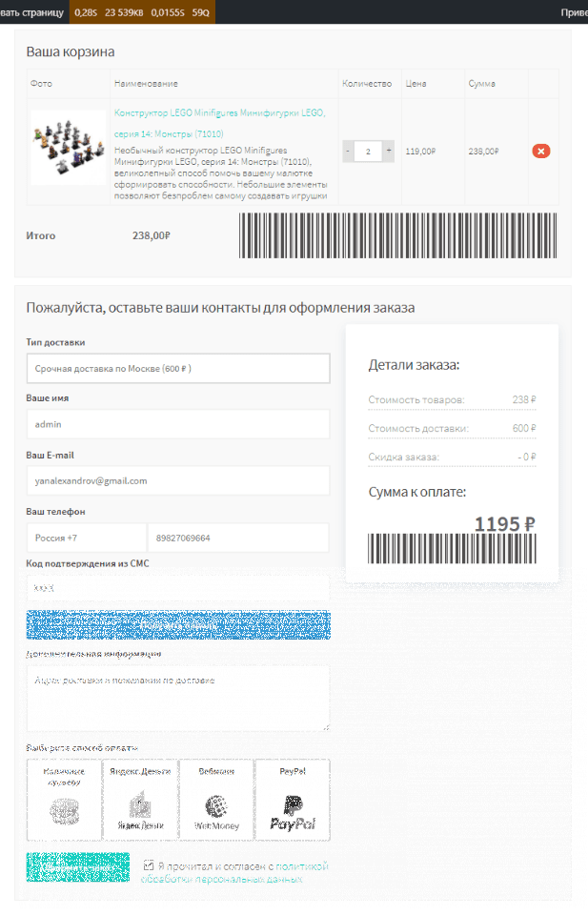Image resolution: width=588 pixels, height=915 pixels.
Task: Open the edit page item in admin bar
Action: (31, 12)
